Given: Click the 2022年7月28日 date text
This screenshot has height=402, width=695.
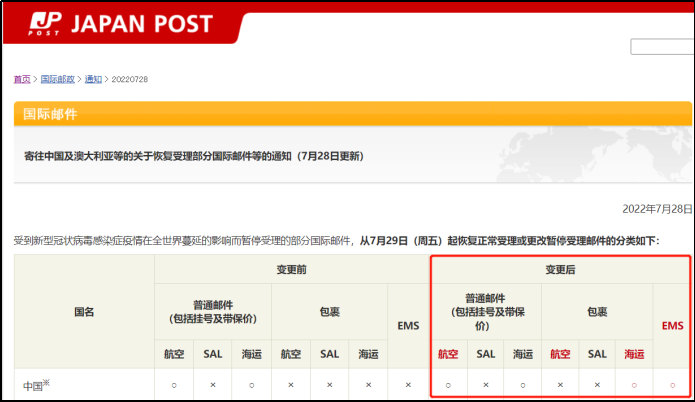Looking at the screenshot, I should point(657,208).
